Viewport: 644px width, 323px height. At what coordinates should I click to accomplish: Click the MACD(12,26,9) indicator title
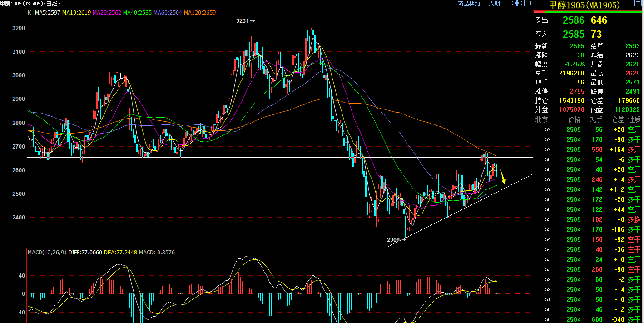coord(47,252)
